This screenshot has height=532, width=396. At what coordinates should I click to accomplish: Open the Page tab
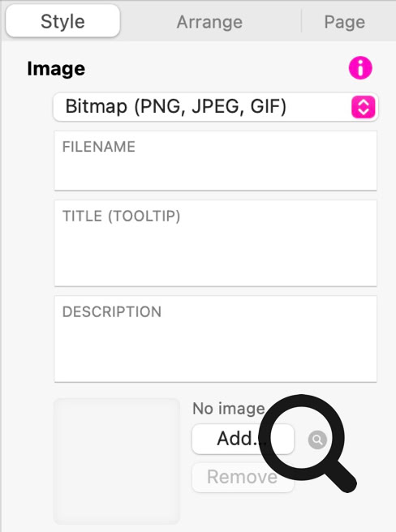tap(344, 23)
